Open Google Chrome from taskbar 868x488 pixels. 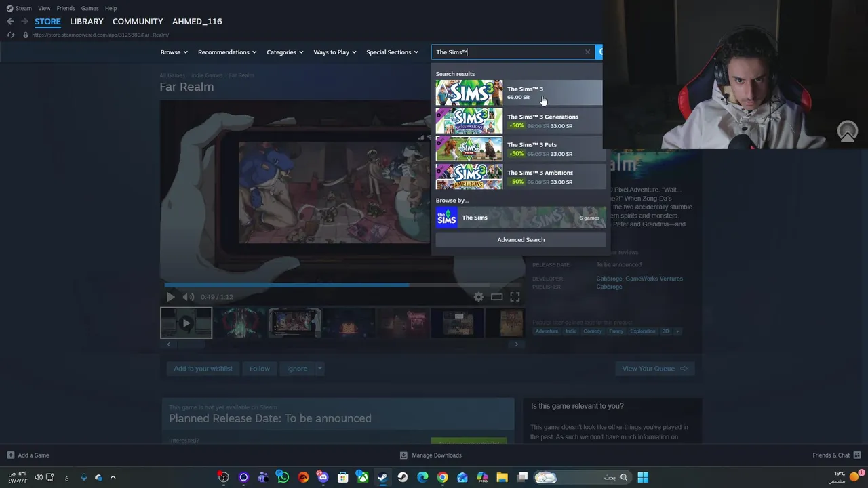tap(442, 477)
